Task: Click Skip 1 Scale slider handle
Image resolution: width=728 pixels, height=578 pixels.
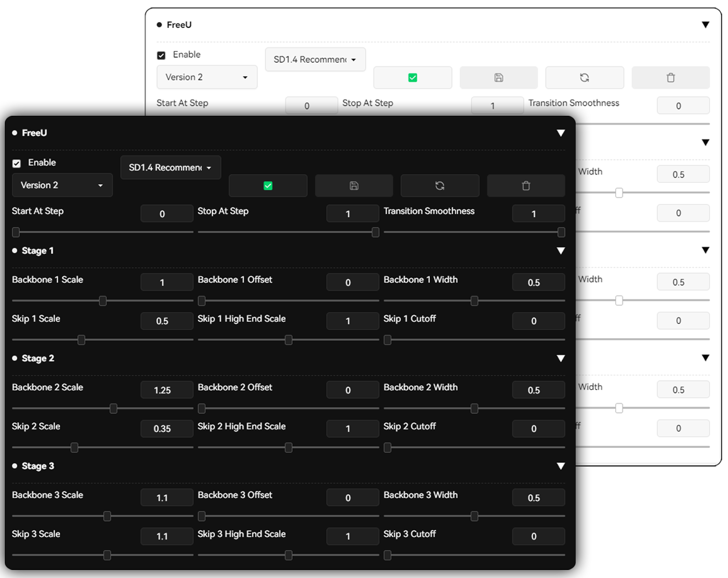Action: tap(81, 340)
